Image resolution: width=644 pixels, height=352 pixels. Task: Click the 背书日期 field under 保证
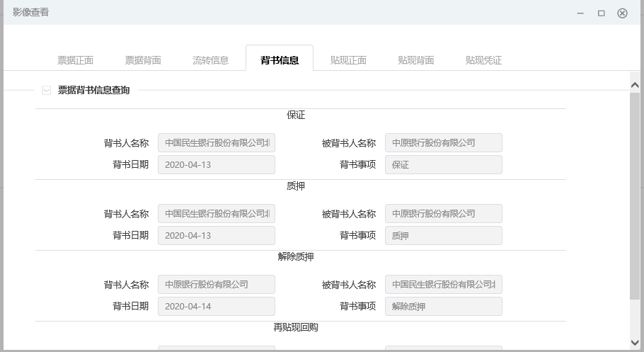217,165
